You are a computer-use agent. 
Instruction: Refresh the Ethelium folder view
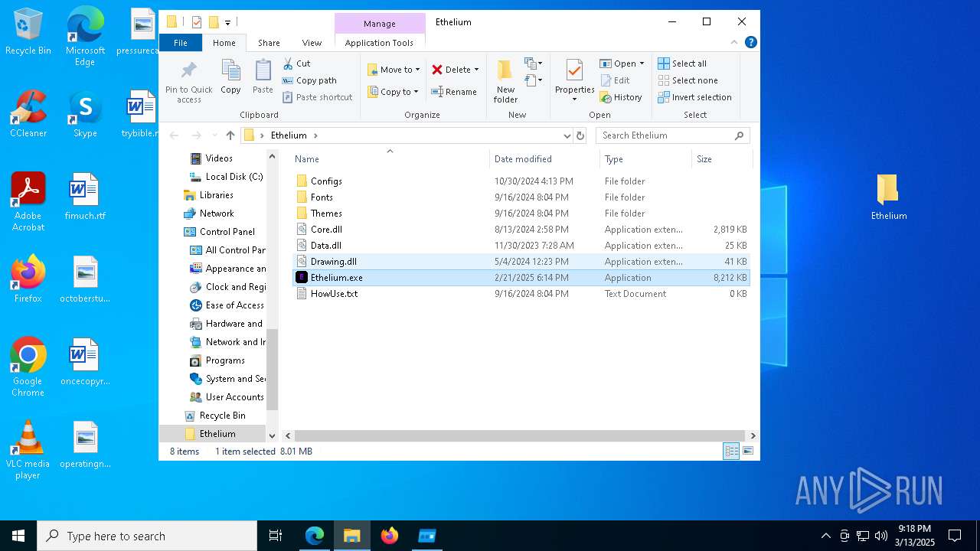click(x=580, y=135)
